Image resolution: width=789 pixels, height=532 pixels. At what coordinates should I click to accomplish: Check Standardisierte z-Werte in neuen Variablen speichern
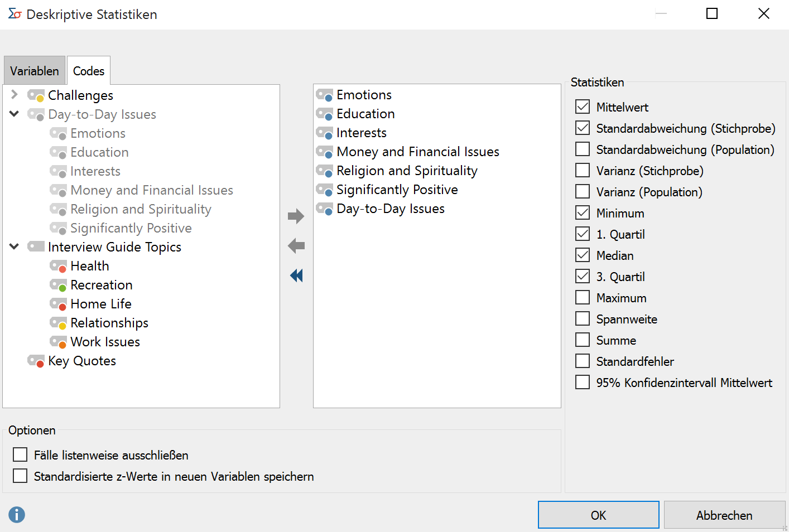point(20,476)
